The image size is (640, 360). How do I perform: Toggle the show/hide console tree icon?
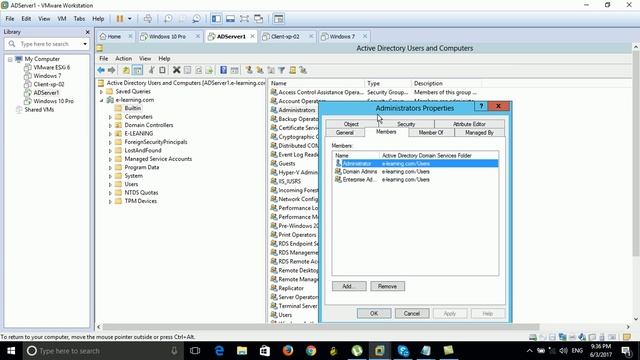pyautogui.click(x=138, y=70)
